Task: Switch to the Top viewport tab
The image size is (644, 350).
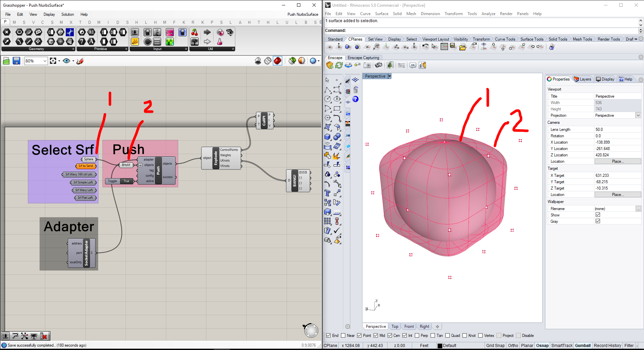Action: tap(395, 327)
